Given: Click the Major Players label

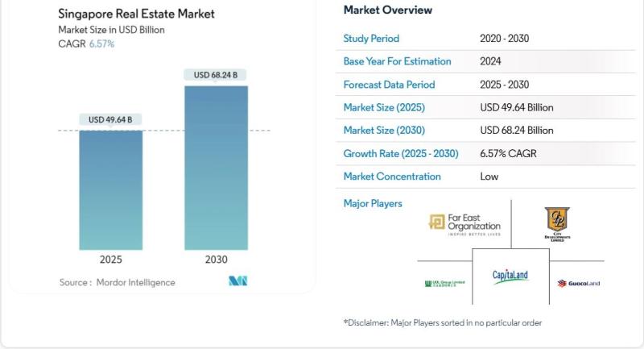Looking at the screenshot, I should pyautogui.click(x=373, y=203).
